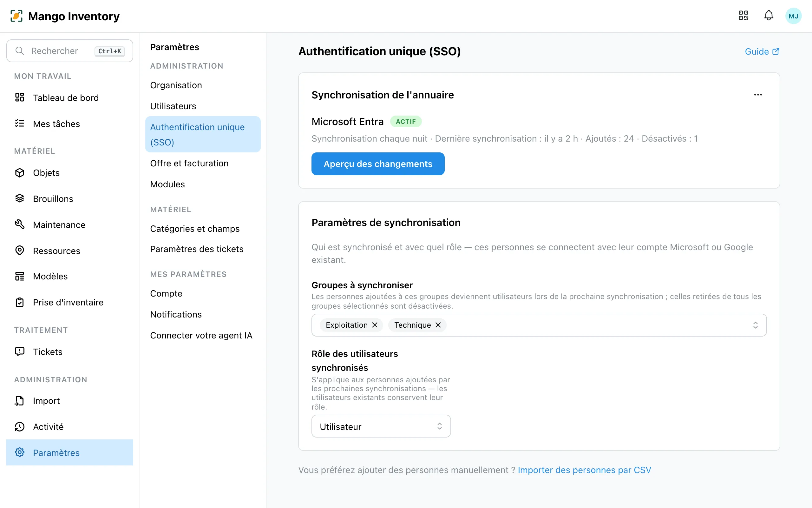Click the Microsoft Entra provider name
This screenshot has width=812, height=508.
(347, 122)
